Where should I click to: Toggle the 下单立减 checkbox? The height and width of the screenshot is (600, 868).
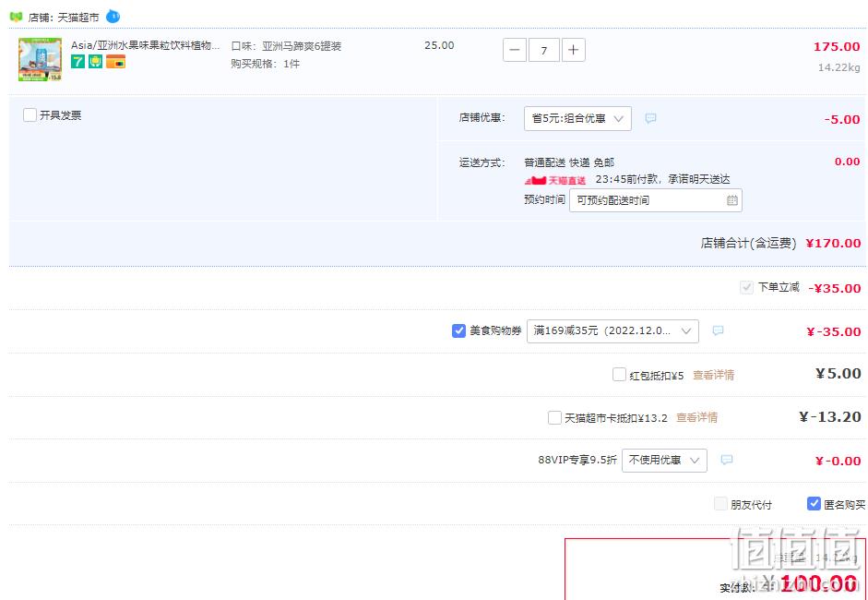[747, 287]
